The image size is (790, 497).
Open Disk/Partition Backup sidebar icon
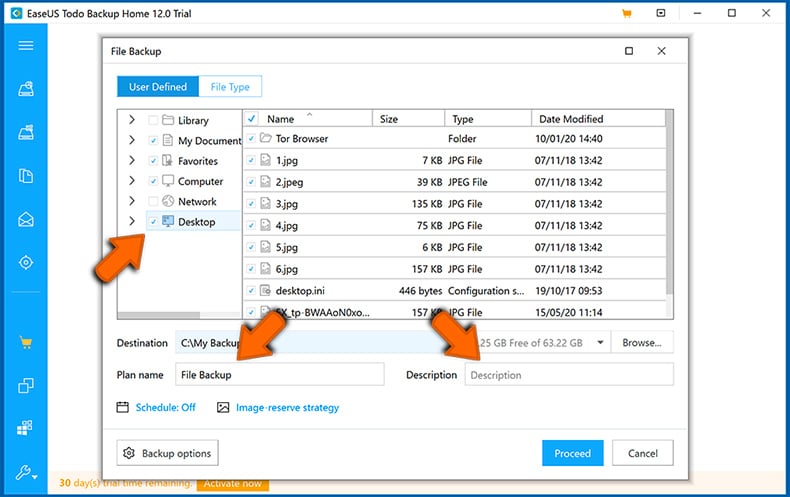26,89
